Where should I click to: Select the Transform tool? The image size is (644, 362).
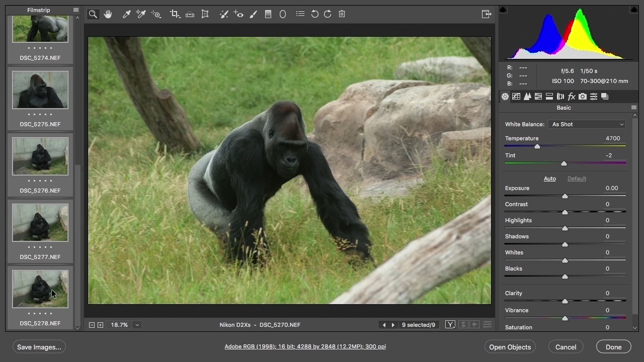(205, 14)
